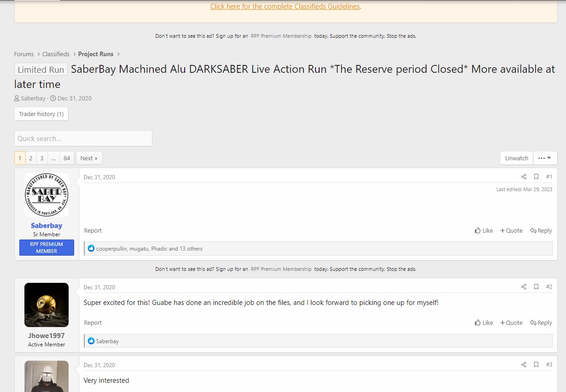This screenshot has width=566, height=392.
Task: Like Jhowe1997's post
Action: (484, 323)
